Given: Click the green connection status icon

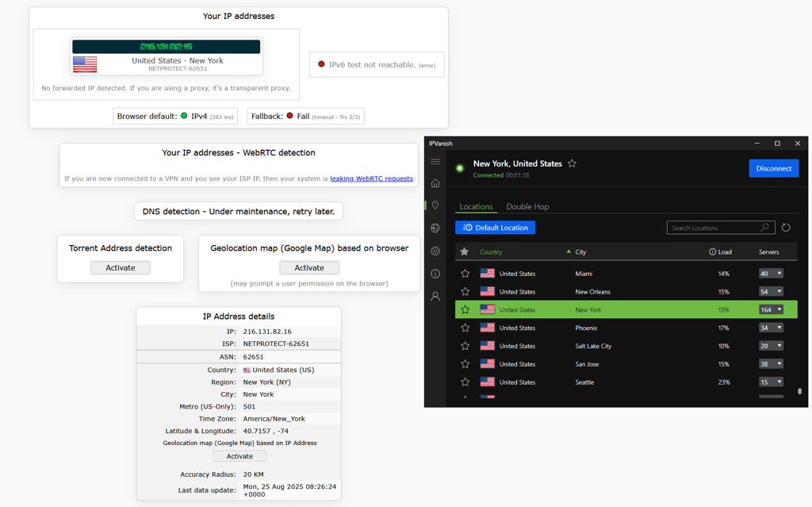Looking at the screenshot, I should [x=459, y=168].
